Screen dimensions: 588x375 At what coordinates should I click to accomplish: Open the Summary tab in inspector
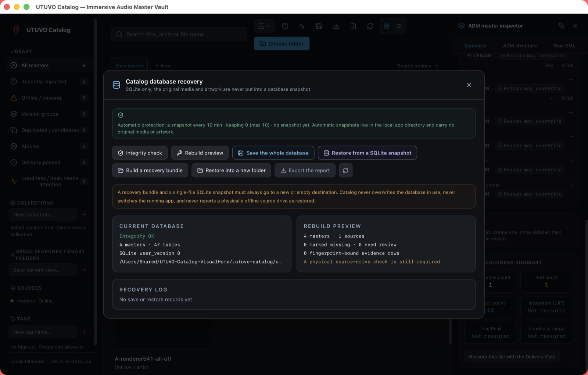(475, 46)
